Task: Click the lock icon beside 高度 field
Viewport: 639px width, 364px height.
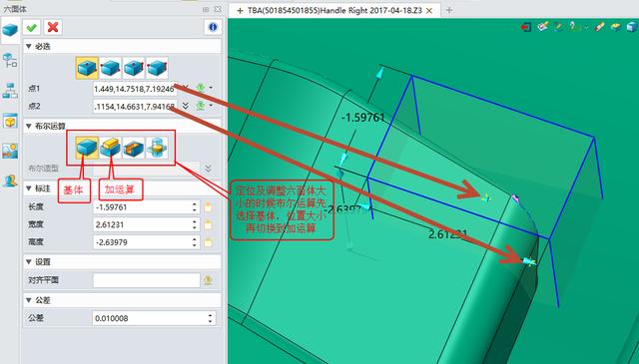Action: tap(208, 242)
